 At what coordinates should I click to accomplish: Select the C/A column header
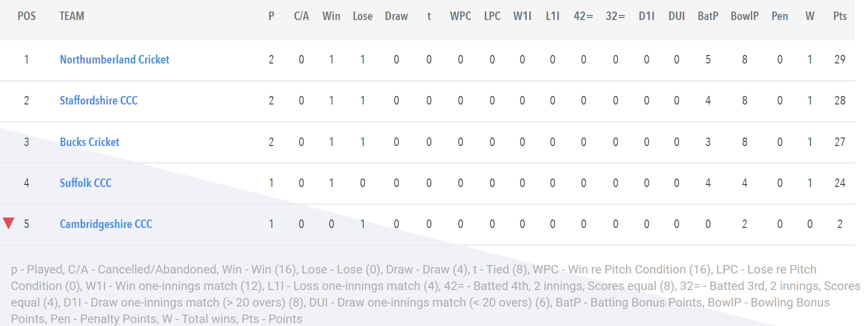tap(301, 16)
